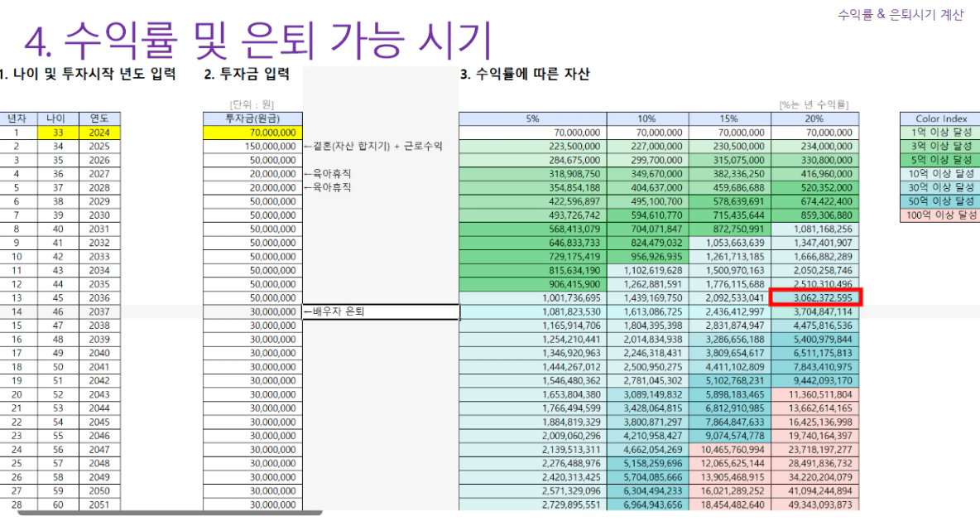980x531 pixels.
Task: Click the 50억 이상 달성 legend swatch
Action: click(940, 201)
